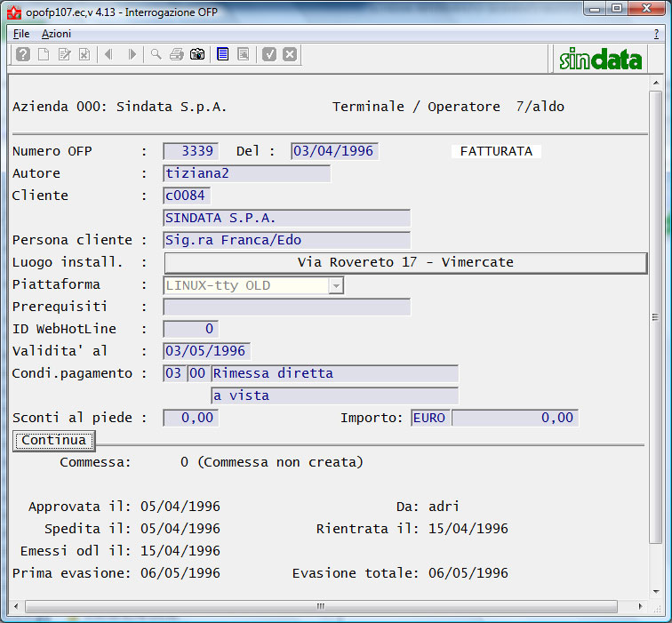Click the edit document pencil icon

coord(64,54)
